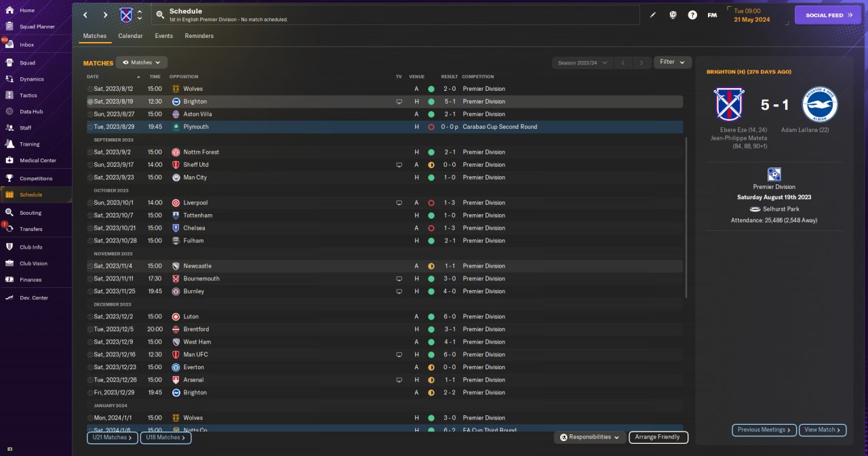Open the Finances section

(31, 280)
